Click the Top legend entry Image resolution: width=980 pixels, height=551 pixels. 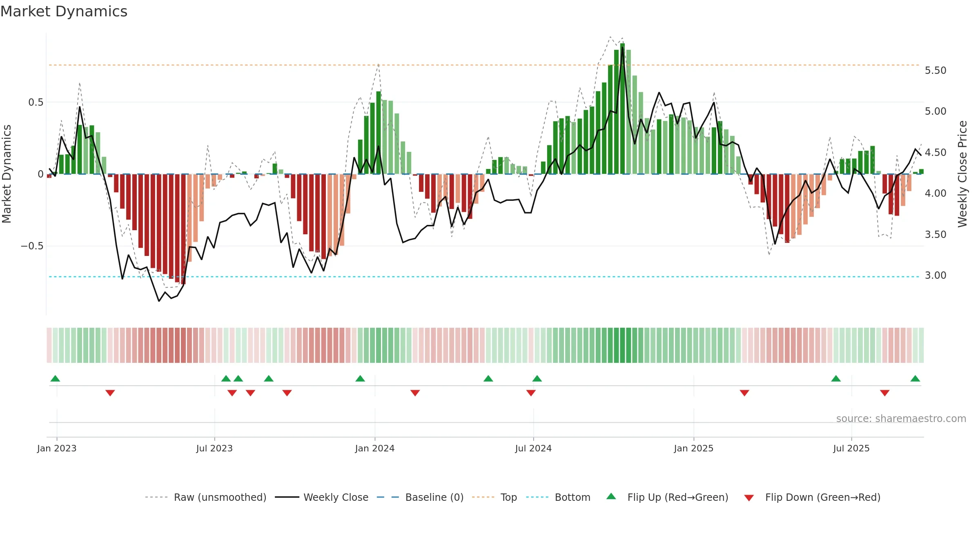pyautogui.click(x=494, y=497)
